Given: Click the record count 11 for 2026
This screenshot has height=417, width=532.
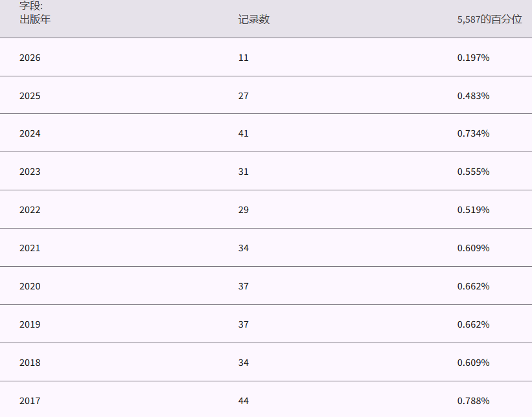Looking at the screenshot, I should point(244,58).
